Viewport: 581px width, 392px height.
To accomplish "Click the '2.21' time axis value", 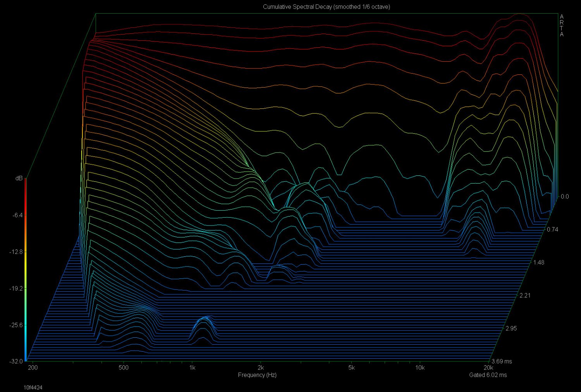I will [x=525, y=295].
